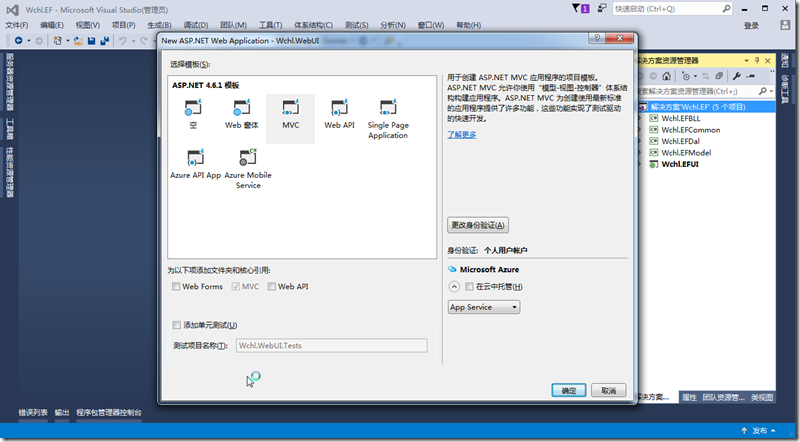
Task: Click the 确定 (OK) button
Action: [x=569, y=390]
